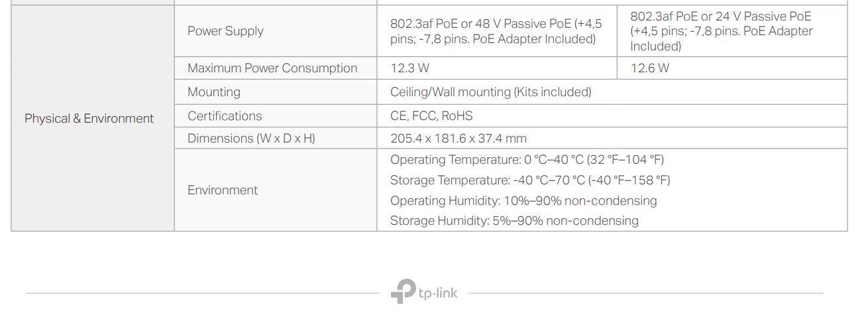Viewport: 868px width, 313px height.
Task: Select the Mounting row label
Action: pos(214,92)
